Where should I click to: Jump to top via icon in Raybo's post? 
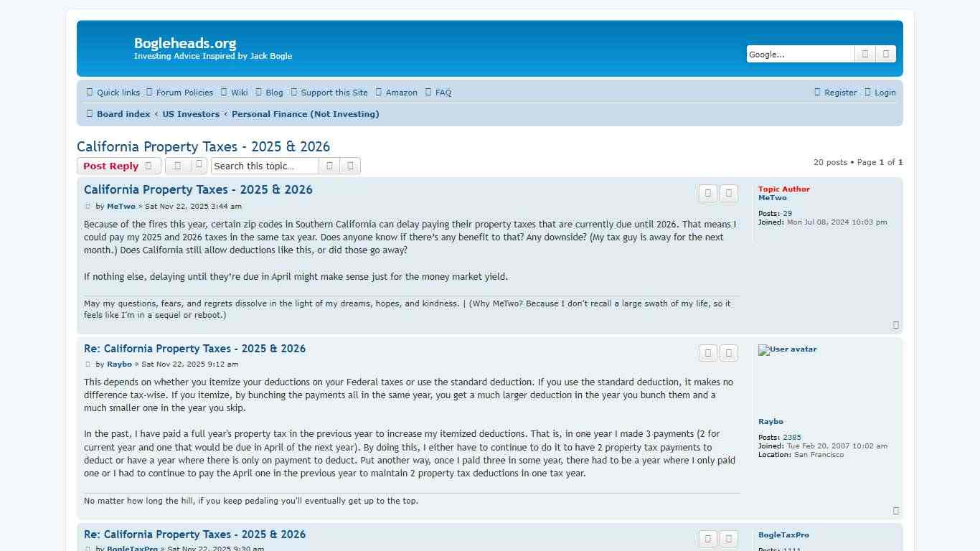(x=895, y=511)
